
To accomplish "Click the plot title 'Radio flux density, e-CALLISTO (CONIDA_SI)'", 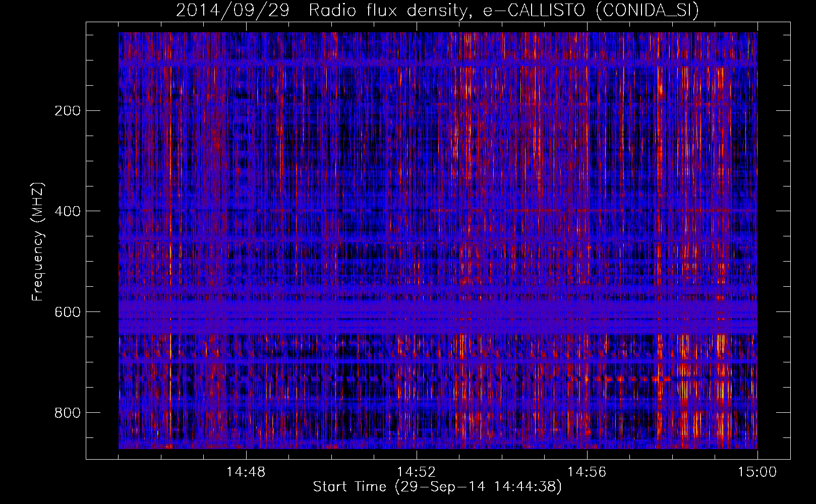I will pos(504,11).
